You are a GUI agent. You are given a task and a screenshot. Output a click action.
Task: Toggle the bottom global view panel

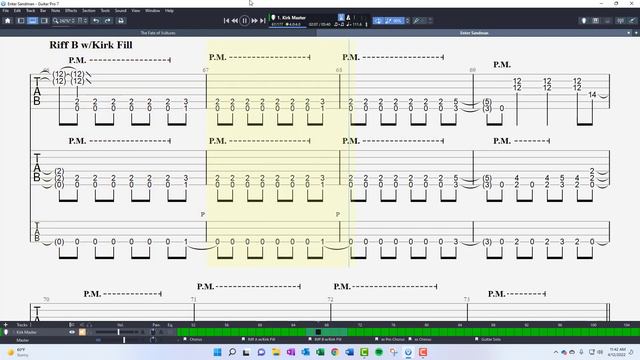[x=32, y=21]
